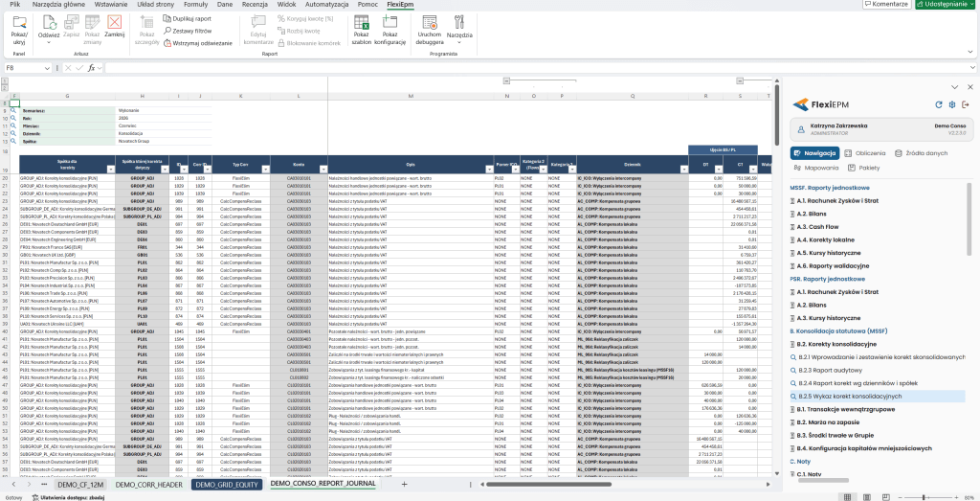Open the Formuły ribbon tab
This screenshot has width=980, height=501.
coord(195,4)
